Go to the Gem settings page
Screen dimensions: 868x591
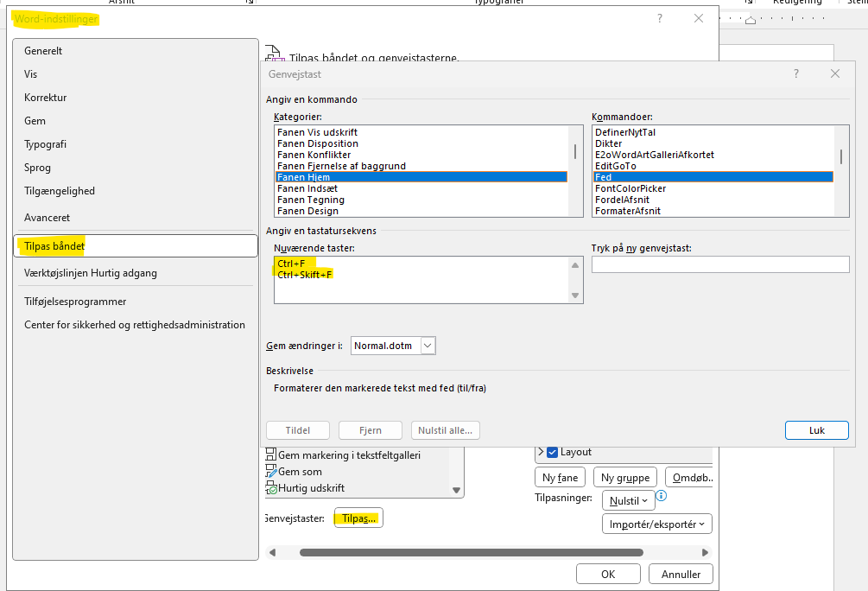[136, 121]
